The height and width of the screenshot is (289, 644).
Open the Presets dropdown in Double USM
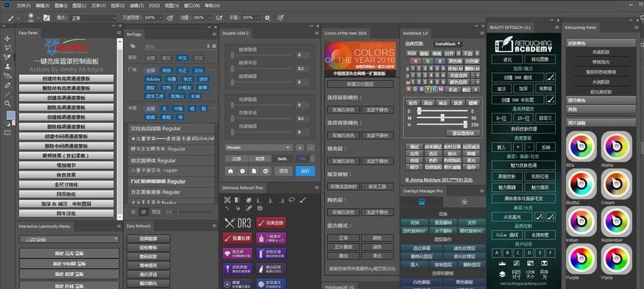pos(259,147)
